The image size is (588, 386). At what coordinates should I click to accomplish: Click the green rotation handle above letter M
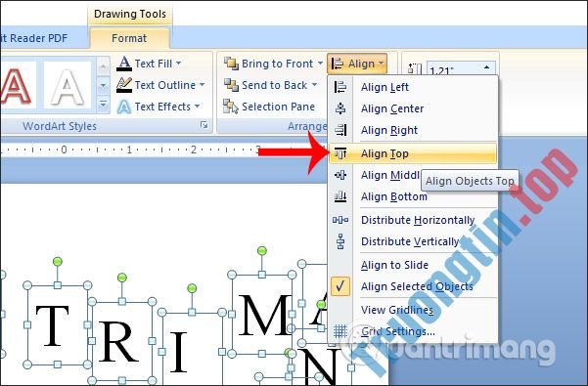262,250
